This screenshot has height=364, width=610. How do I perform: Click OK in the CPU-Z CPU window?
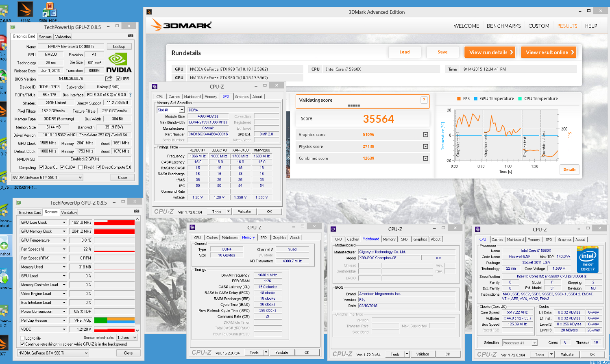(592, 355)
